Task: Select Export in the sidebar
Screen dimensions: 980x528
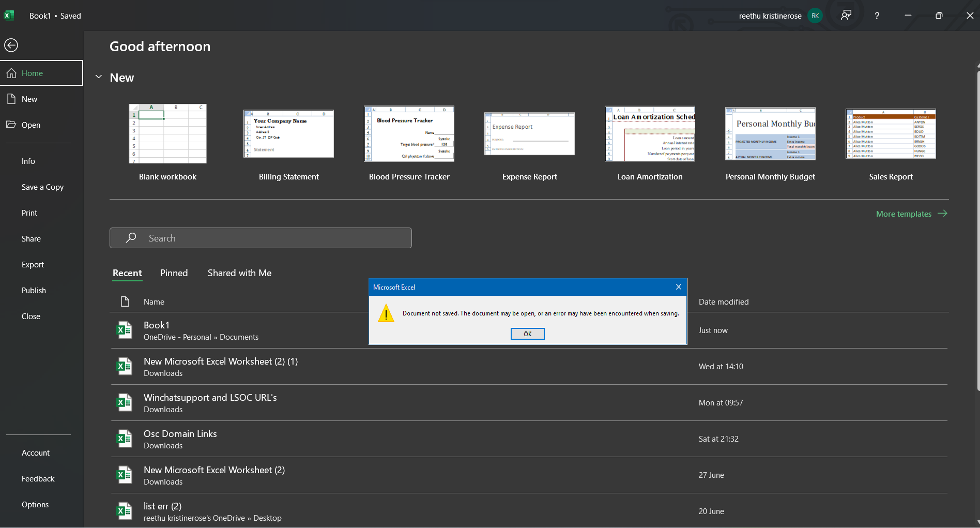Action: 33,265
